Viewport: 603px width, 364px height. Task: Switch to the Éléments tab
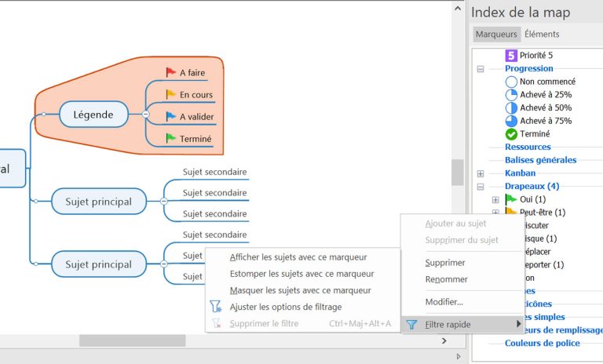coord(542,35)
